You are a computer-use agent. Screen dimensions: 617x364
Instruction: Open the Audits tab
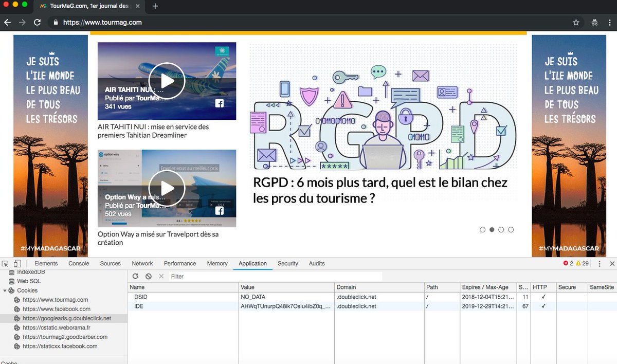[317, 263]
